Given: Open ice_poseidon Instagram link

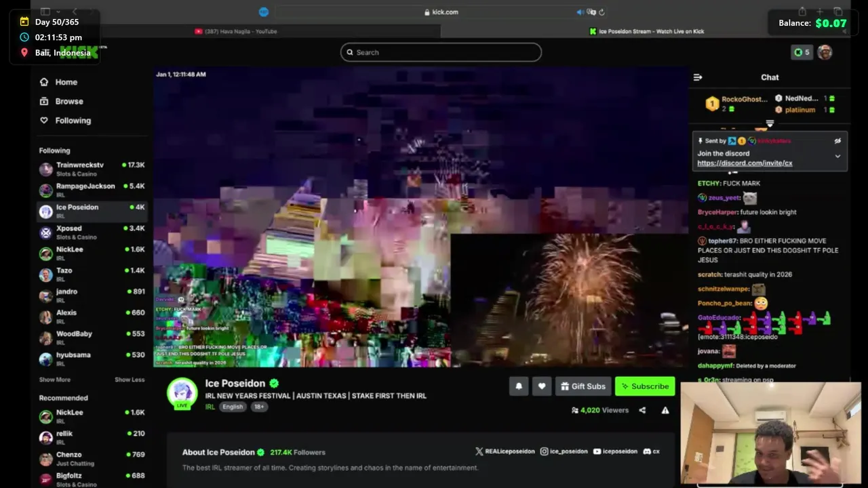Looking at the screenshot, I should click(x=564, y=451).
